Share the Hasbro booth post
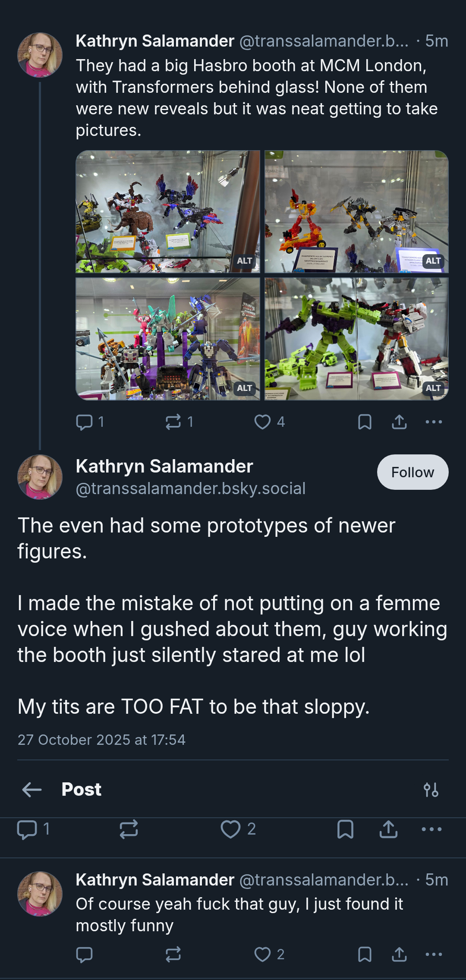 400,422
